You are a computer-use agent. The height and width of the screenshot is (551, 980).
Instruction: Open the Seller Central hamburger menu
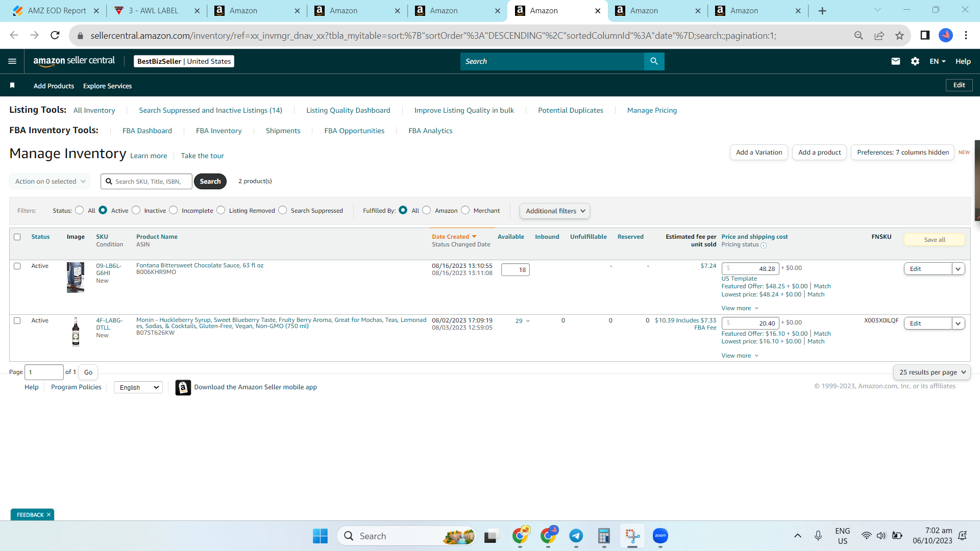pyautogui.click(x=12, y=61)
